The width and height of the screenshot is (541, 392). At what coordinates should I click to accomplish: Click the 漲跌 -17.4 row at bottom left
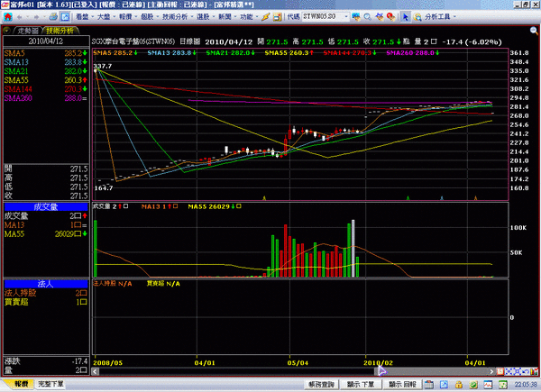46,361
